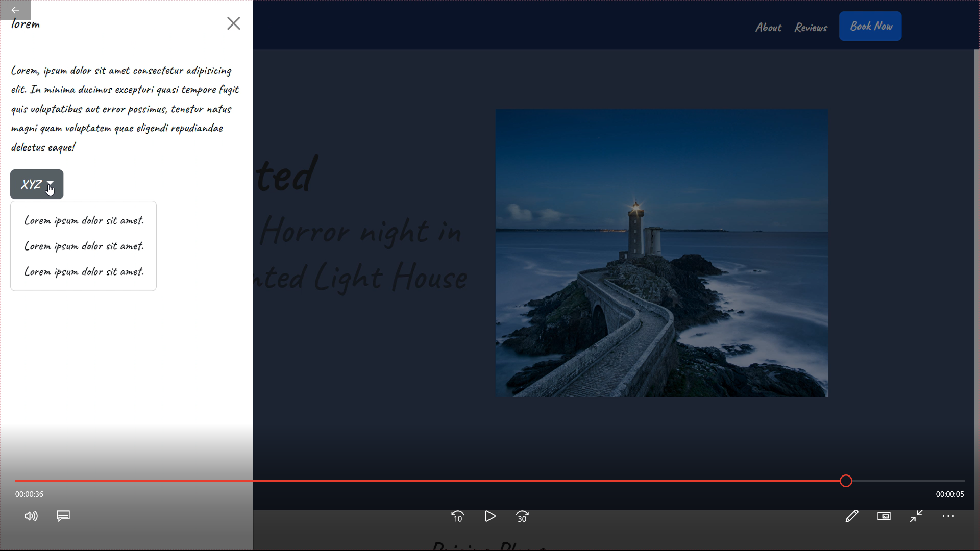Open the more options ellipsis menu
Image resolution: width=980 pixels, height=551 pixels.
pos(948,516)
